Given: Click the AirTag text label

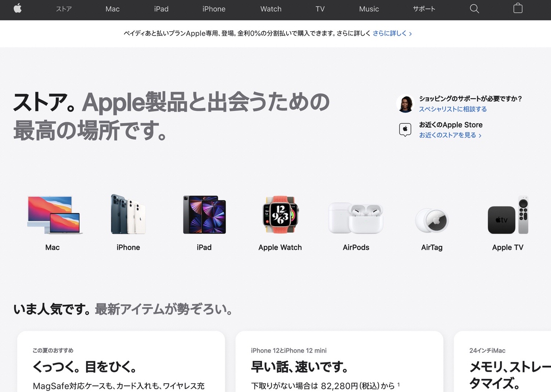Looking at the screenshot, I should [432, 247].
